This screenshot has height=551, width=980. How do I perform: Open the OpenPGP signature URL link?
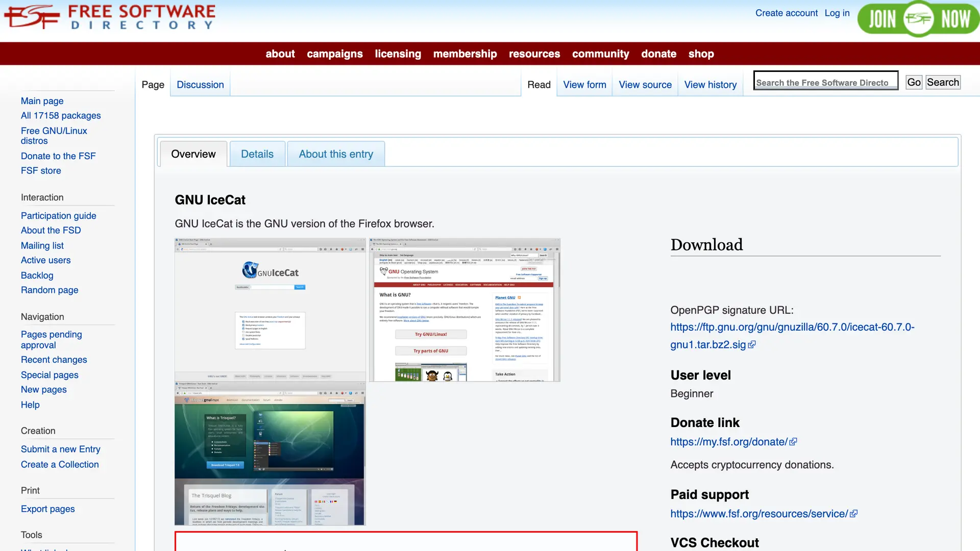[x=792, y=336]
